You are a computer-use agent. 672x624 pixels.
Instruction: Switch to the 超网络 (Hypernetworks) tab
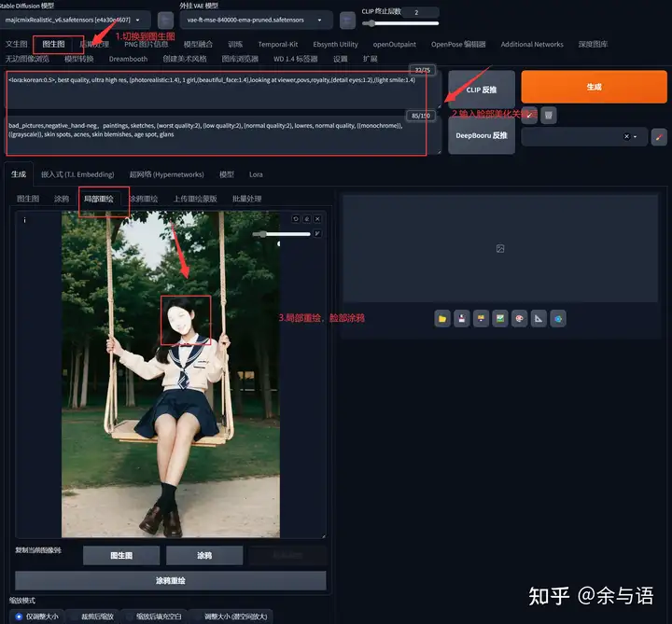[x=167, y=174]
